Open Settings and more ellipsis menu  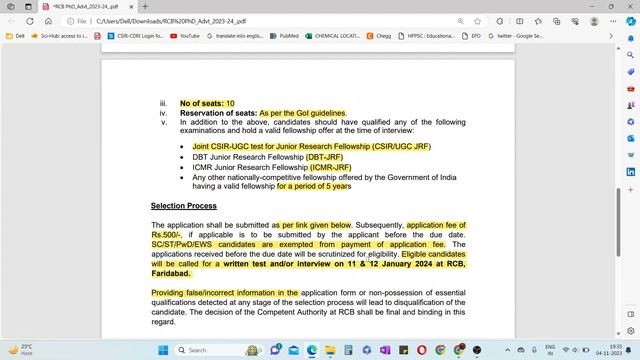point(613,21)
